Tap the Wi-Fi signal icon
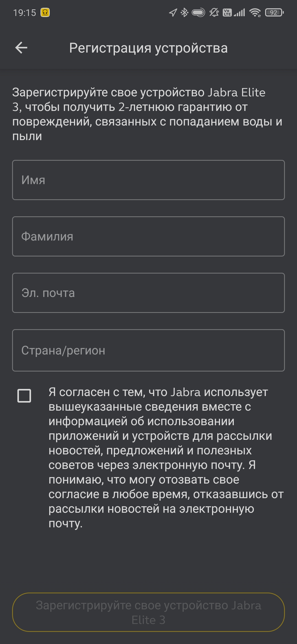297x644 pixels. (x=255, y=12)
